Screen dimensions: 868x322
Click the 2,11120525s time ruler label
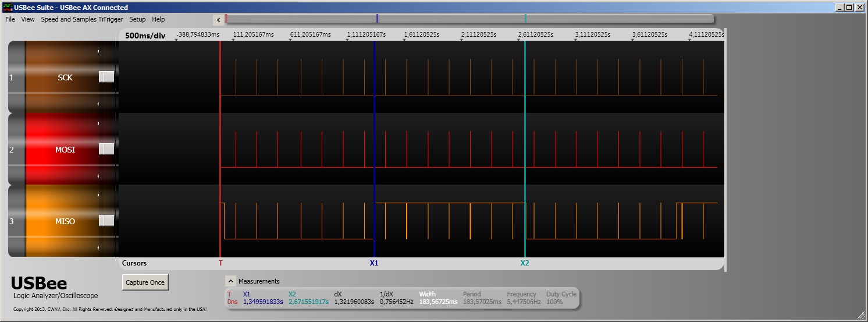click(x=479, y=34)
